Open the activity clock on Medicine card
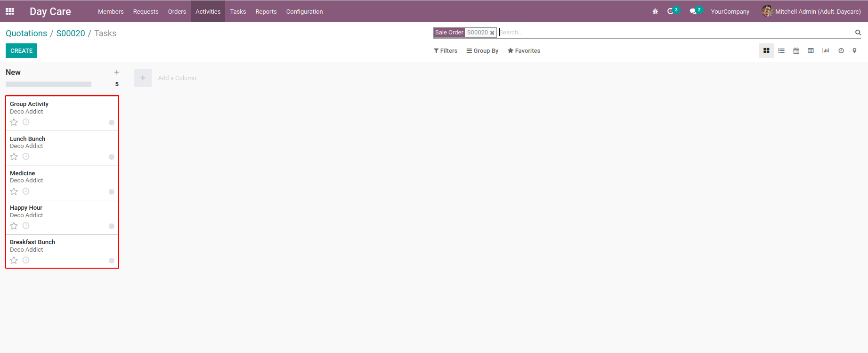 point(26,191)
